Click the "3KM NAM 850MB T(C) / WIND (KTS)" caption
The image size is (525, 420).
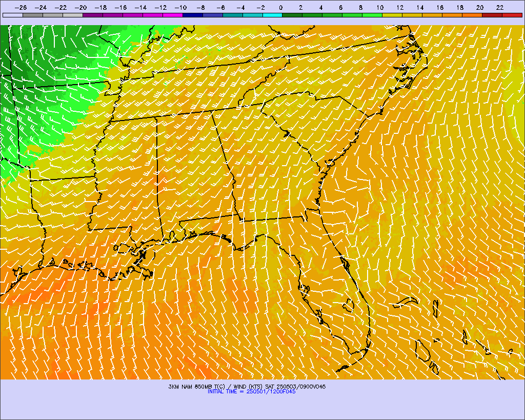pos(216,387)
